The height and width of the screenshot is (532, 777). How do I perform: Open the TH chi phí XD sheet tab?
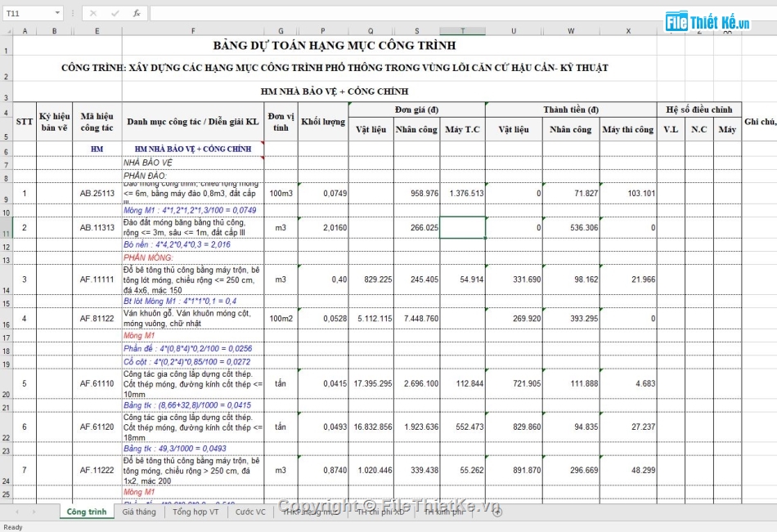coord(380,512)
